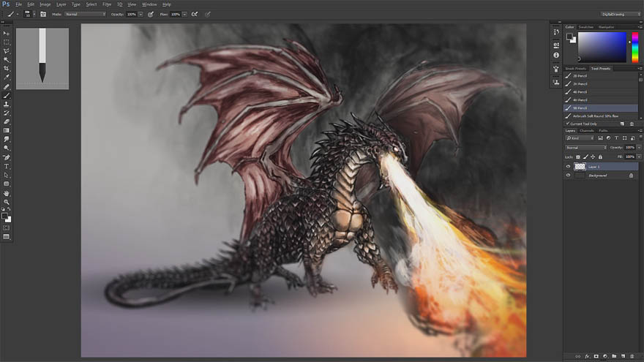Change the screen mode
Image resolution: width=644 pixels, height=362 pixels.
6,237
